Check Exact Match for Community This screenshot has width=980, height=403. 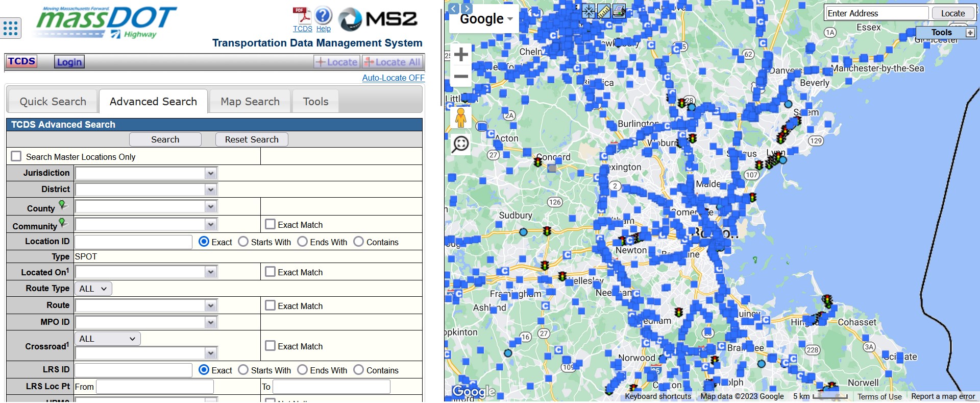click(270, 224)
